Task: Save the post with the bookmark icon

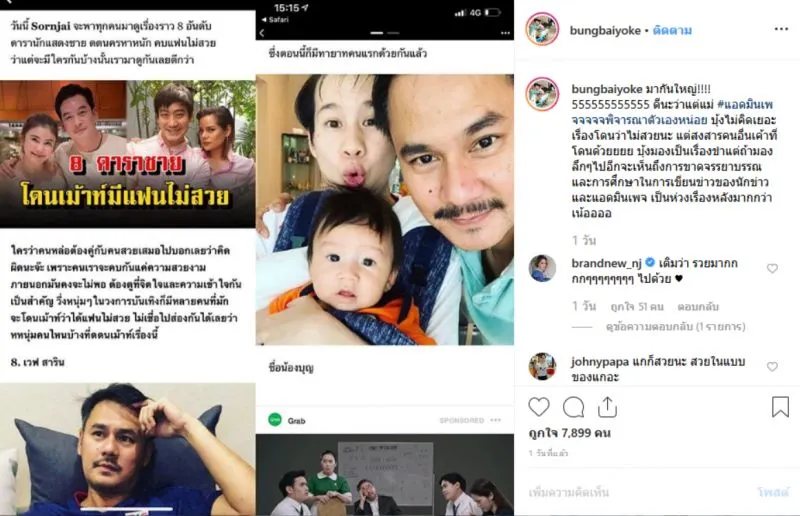Action: pyautogui.click(x=780, y=407)
